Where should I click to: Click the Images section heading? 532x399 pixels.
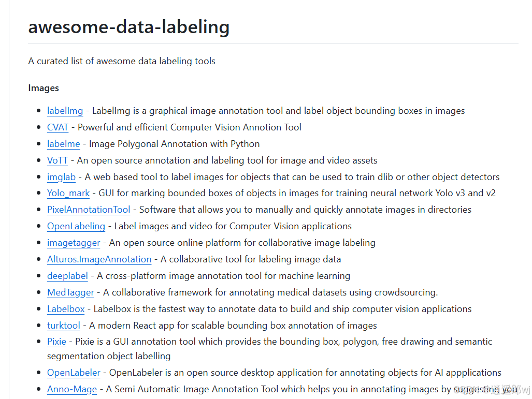[x=44, y=88]
